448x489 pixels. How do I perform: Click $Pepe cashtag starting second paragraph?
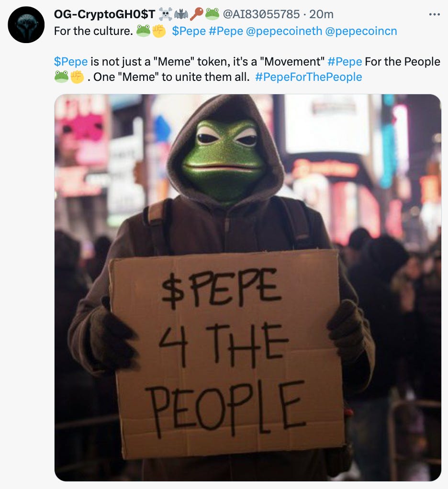click(x=71, y=62)
